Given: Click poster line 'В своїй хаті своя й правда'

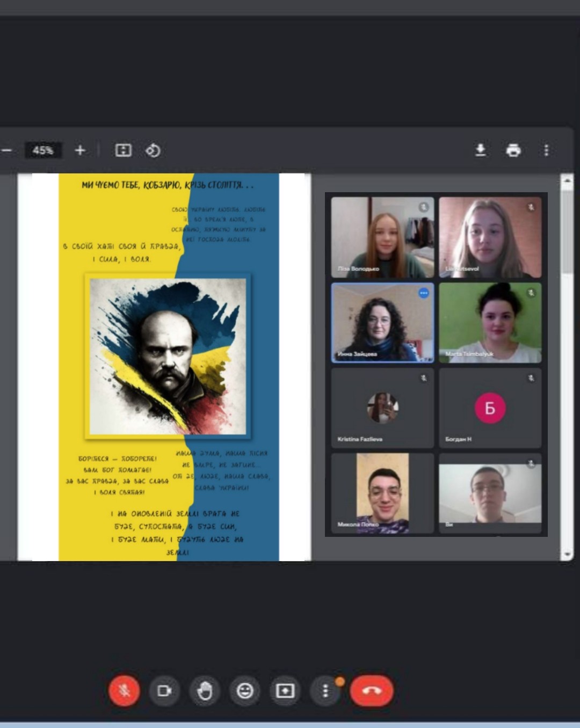Looking at the screenshot, I should [x=121, y=246].
